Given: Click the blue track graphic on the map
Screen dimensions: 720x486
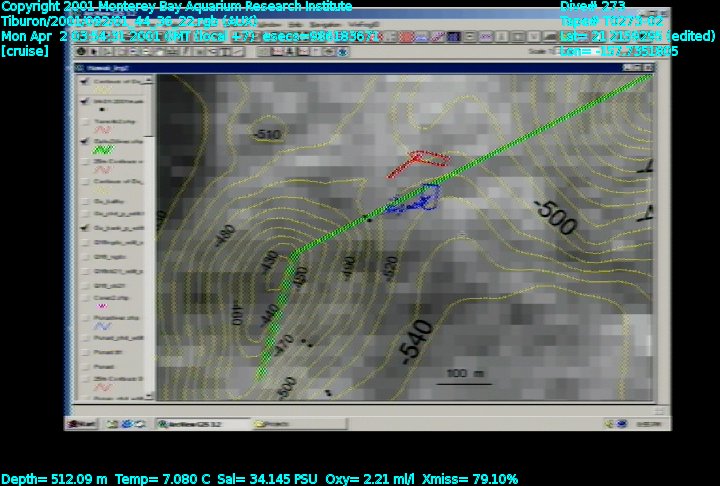Looking at the screenshot, I should (413, 200).
